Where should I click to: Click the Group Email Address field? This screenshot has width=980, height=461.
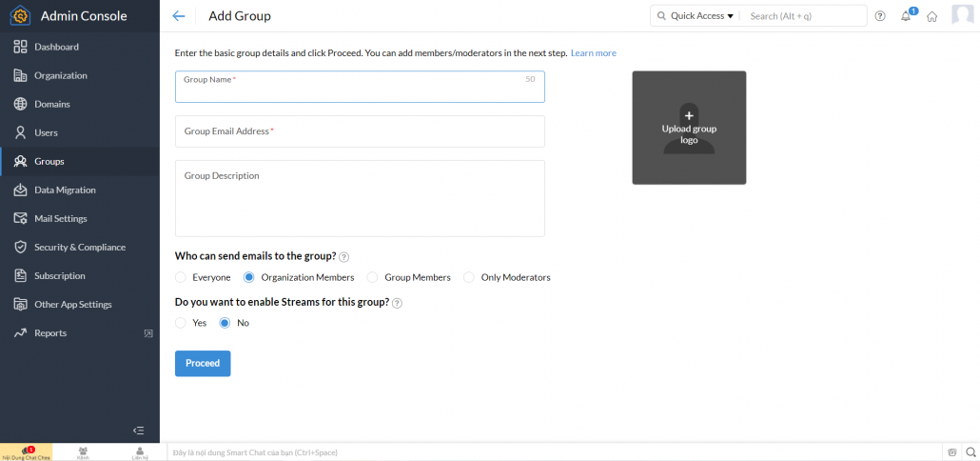pos(360,131)
